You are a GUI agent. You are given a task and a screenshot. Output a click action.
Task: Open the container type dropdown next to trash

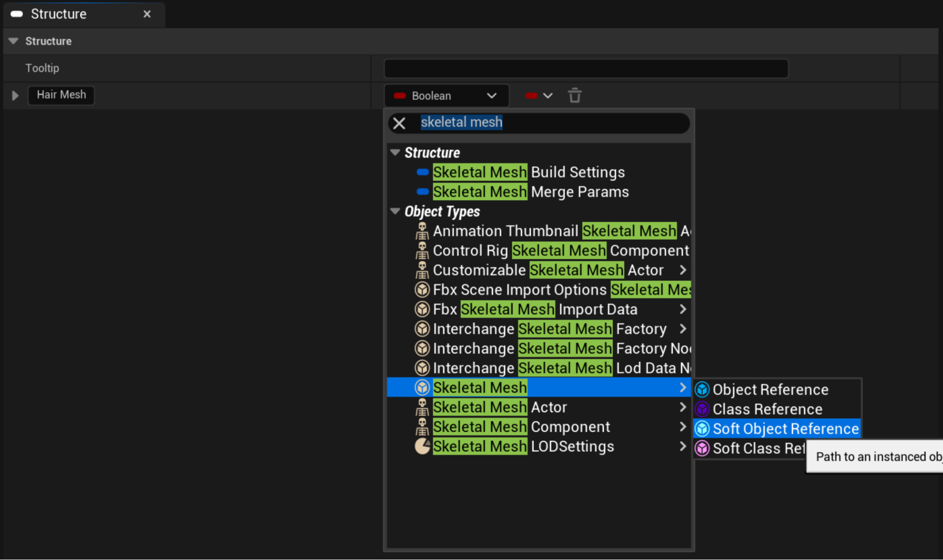(539, 96)
